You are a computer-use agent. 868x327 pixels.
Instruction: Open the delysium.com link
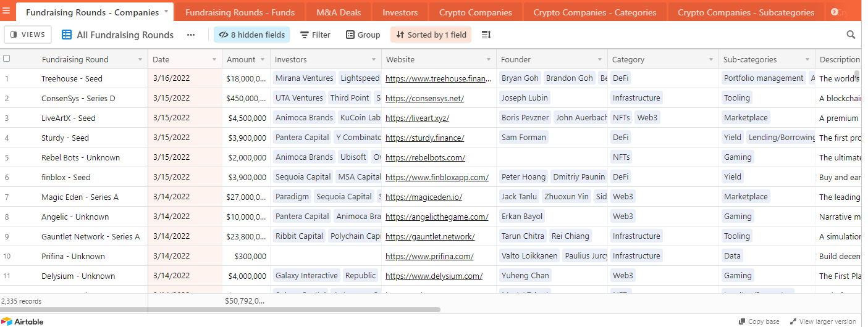pyautogui.click(x=434, y=276)
